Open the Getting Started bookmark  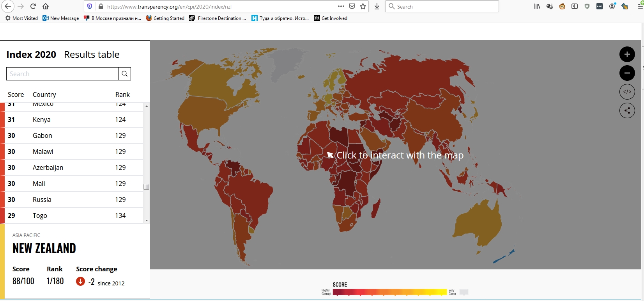point(165,18)
